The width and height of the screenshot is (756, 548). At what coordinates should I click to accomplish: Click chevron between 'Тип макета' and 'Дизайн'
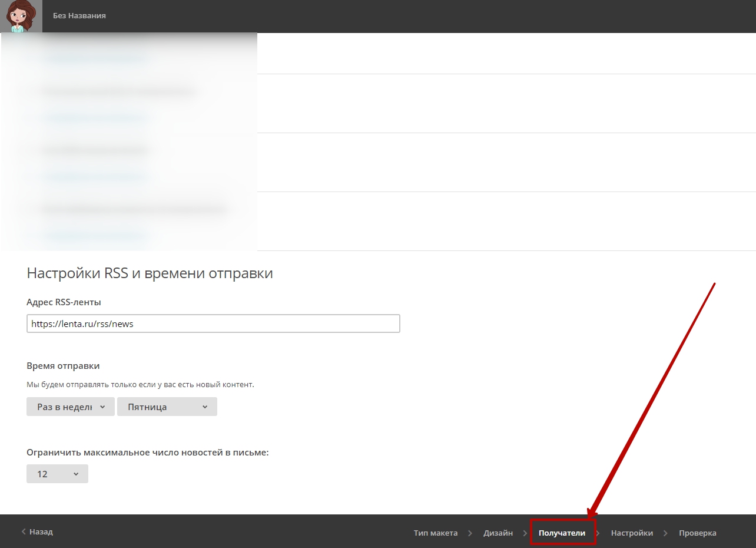coord(470,533)
